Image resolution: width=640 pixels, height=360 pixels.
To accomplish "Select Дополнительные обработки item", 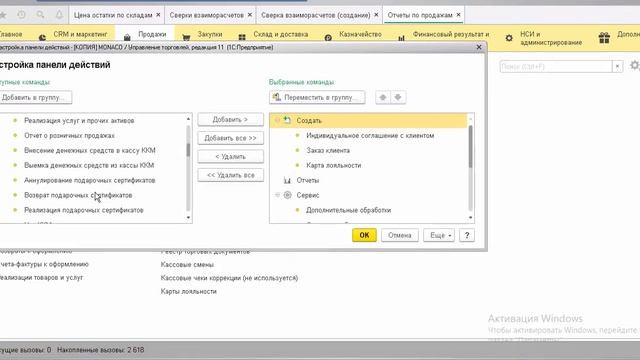I will 348,210.
